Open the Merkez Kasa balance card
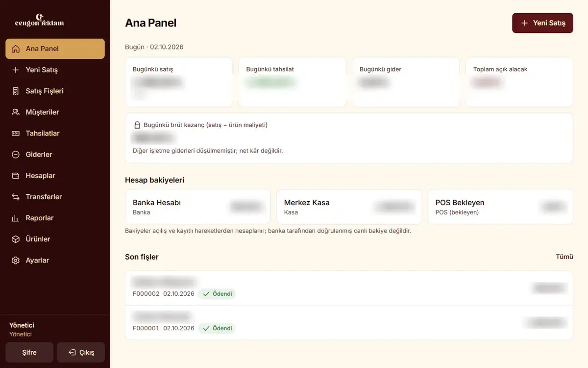 pos(349,207)
